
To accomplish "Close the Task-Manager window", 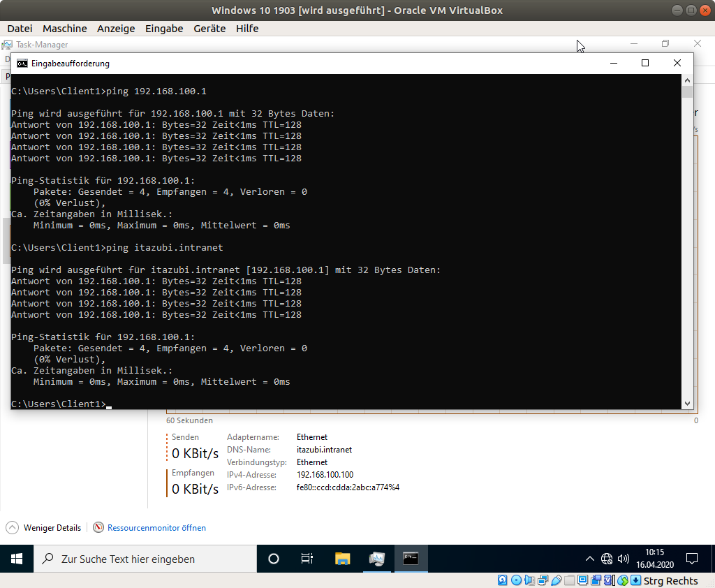I will click(x=698, y=44).
